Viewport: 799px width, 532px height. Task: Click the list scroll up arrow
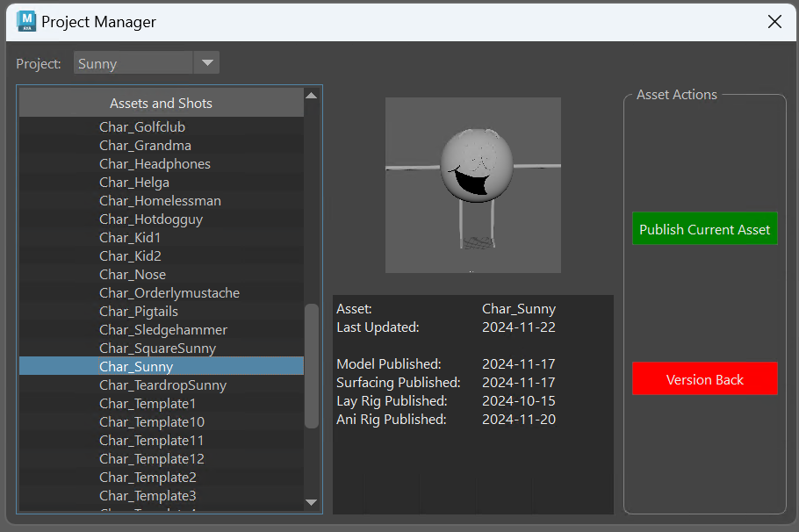(312, 96)
